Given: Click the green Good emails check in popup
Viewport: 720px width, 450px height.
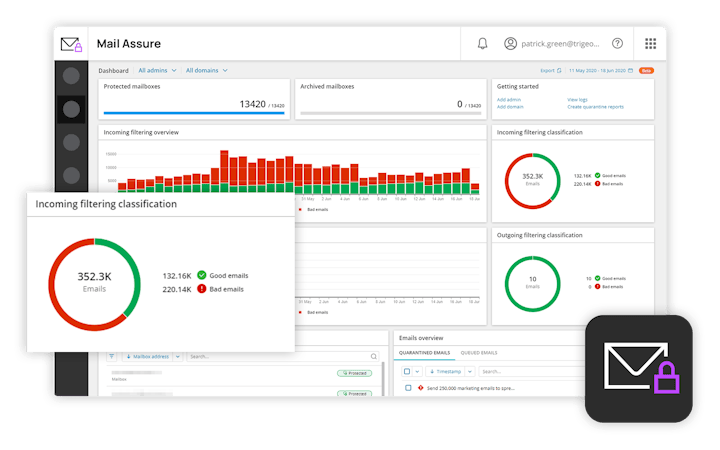Looking at the screenshot, I should 202,275.
